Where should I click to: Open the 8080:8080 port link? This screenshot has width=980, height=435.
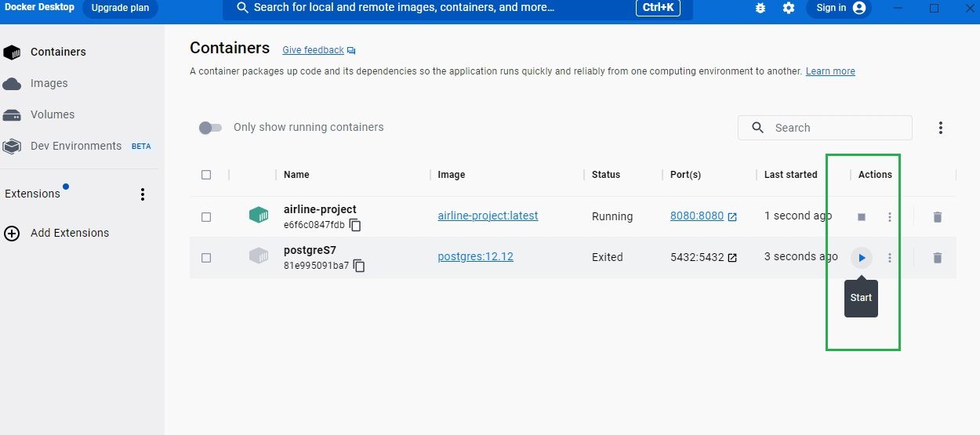point(697,216)
